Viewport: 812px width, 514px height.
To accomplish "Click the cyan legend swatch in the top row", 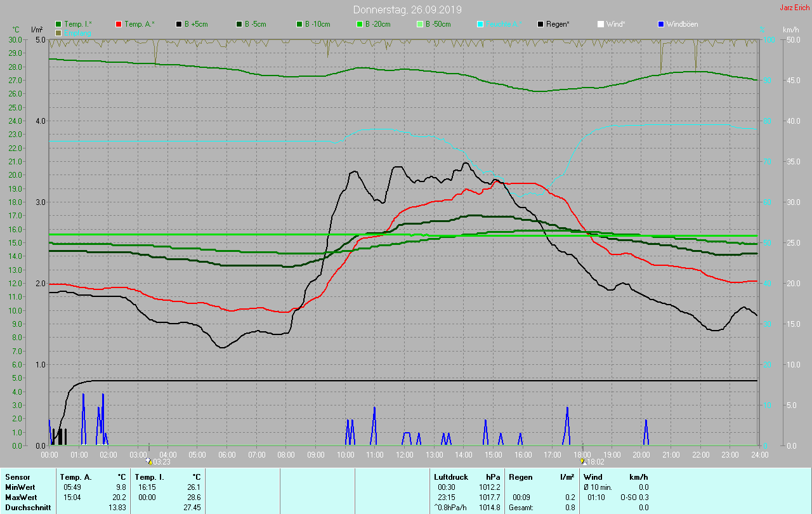I will [480, 24].
